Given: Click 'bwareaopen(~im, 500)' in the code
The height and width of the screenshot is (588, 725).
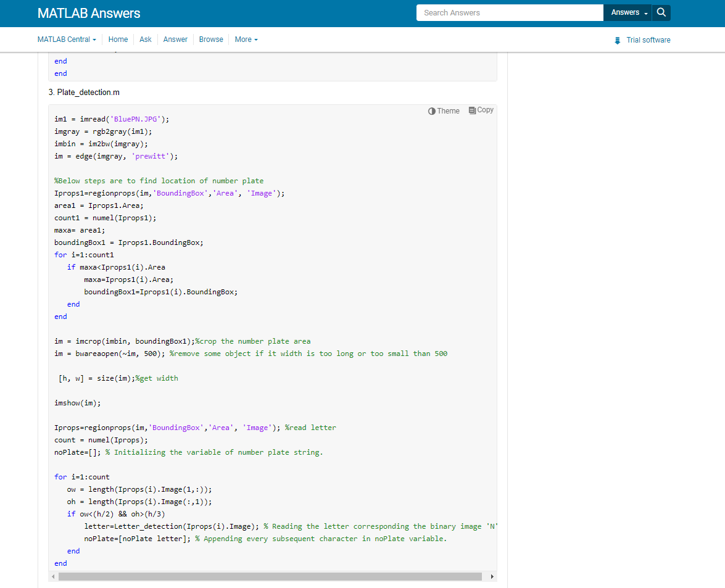Looking at the screenshot, I should [x=118, y=354].
